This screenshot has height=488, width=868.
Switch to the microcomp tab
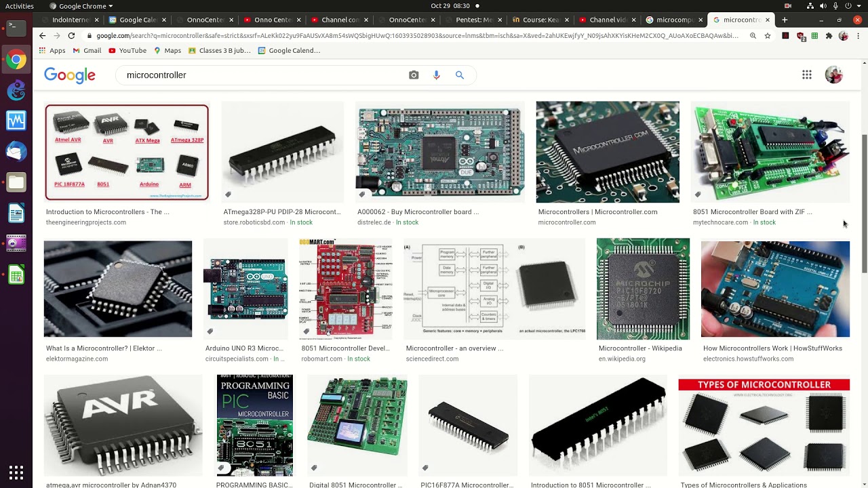point(675,20)
